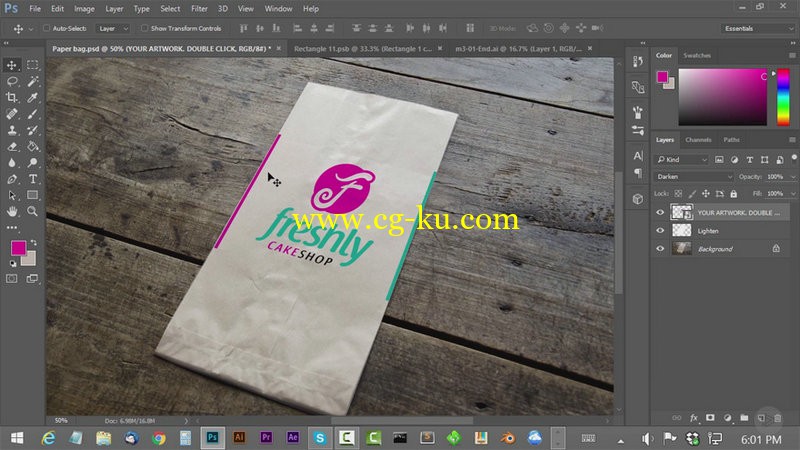Select the Hand tool

[x=11, y=211]
